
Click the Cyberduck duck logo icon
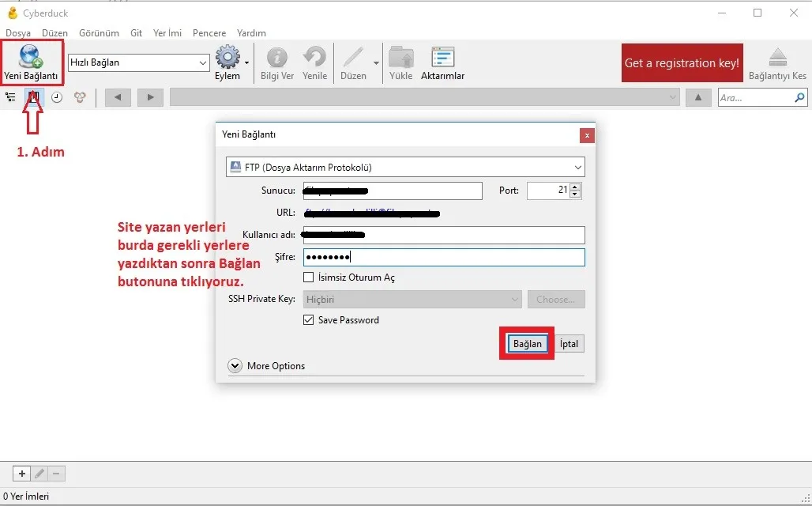point(13,13)
